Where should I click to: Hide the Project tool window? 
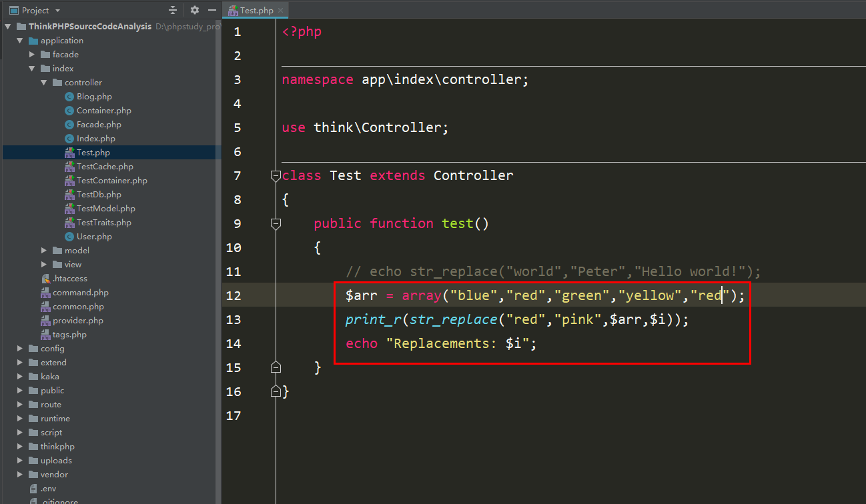[212, 10]
